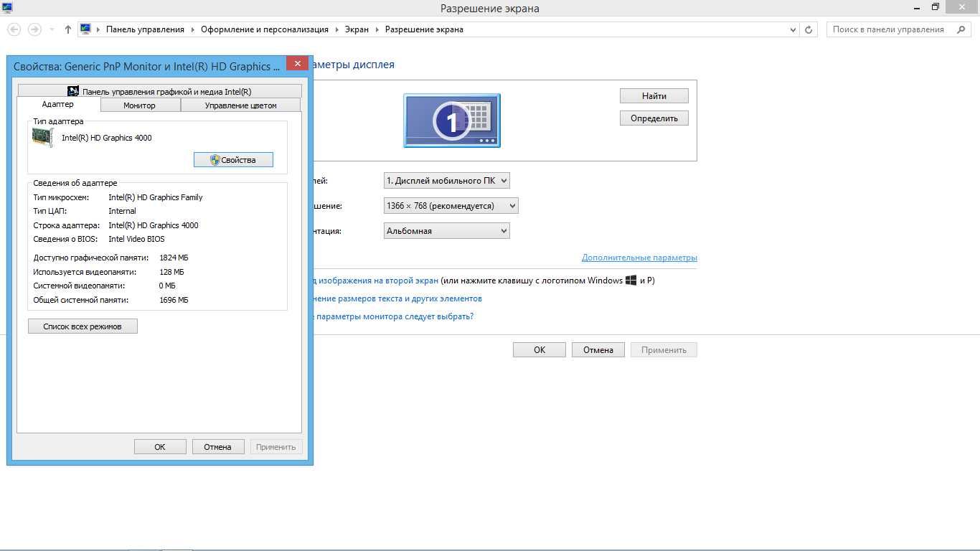Click the adapter card icon

43,138
